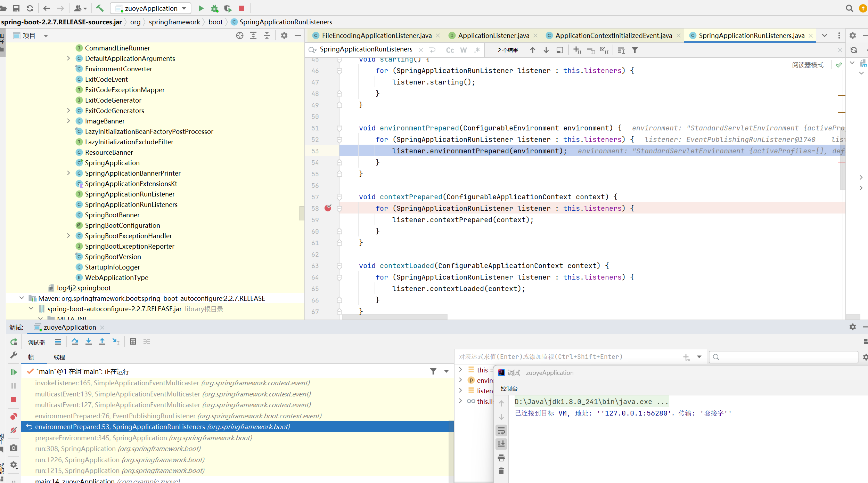Screen dimensions: 868x483
Task: Click the camera thread dump icon
Action: coord(14,448)
